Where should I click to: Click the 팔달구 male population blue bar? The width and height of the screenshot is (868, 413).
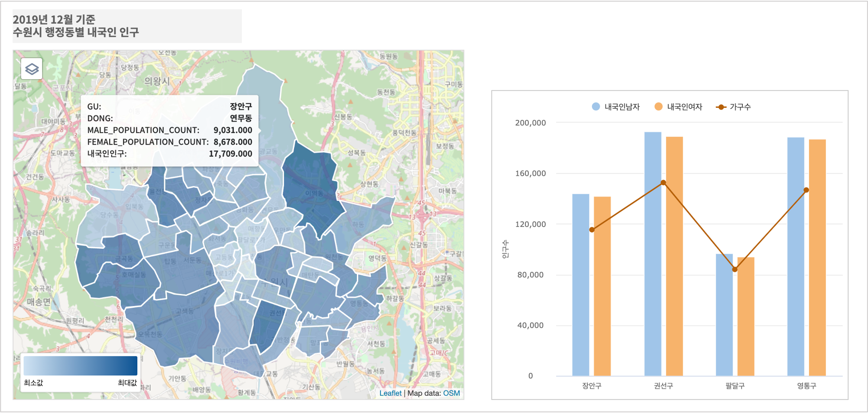point(724,315)
